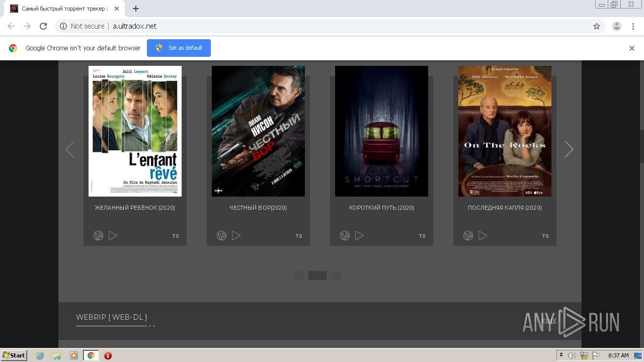Download torrent for ЖЕЛАННЫЙ РЕБЁНОК

coord(98,235)
